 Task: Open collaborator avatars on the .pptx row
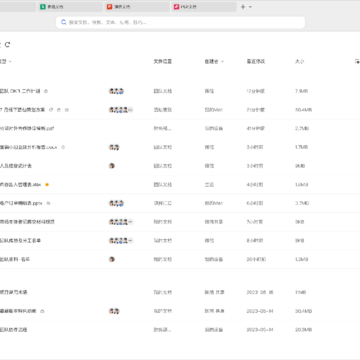(x=117, y=203)
